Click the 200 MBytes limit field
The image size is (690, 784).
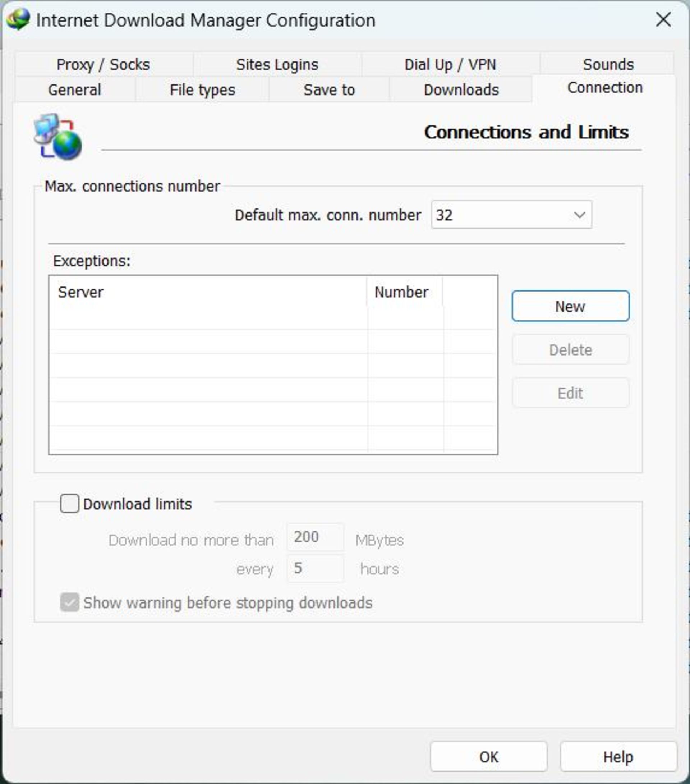click(x=315, y=537)
